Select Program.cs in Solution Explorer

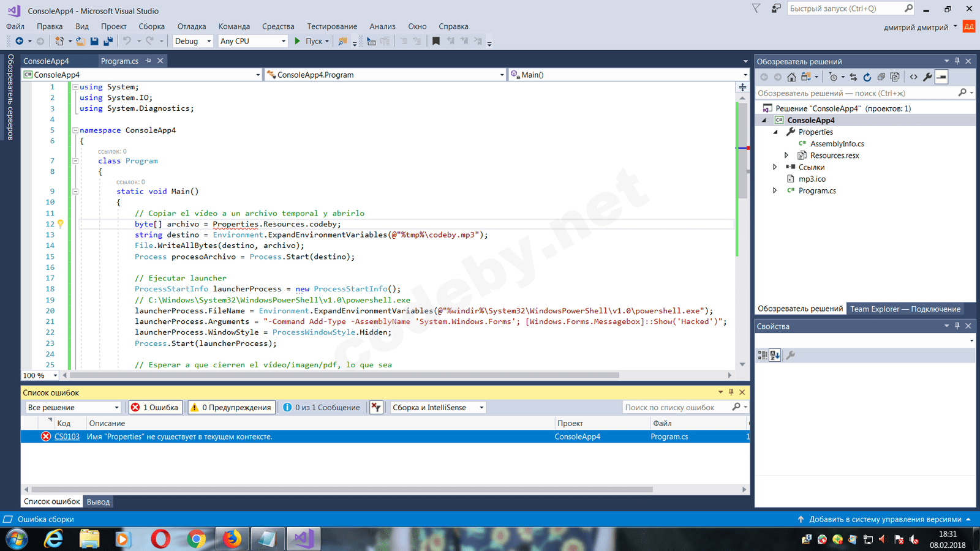pyautogui.click(x=816, y=190)
